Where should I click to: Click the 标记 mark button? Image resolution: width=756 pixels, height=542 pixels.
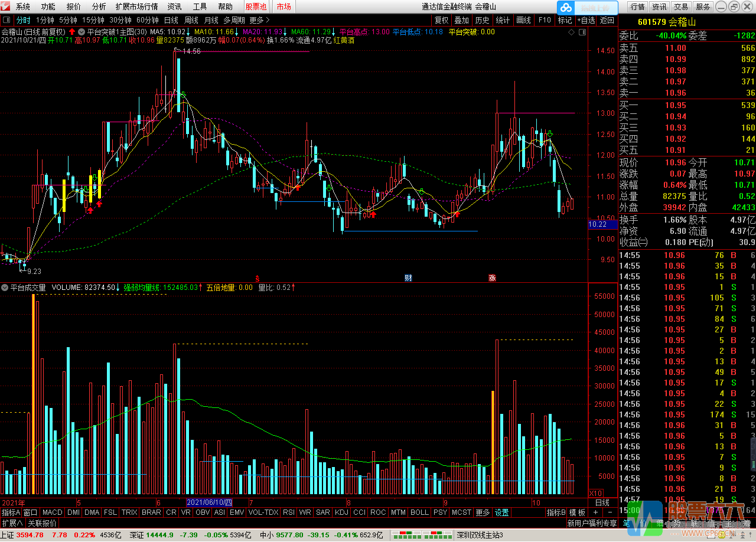(565, 20)
